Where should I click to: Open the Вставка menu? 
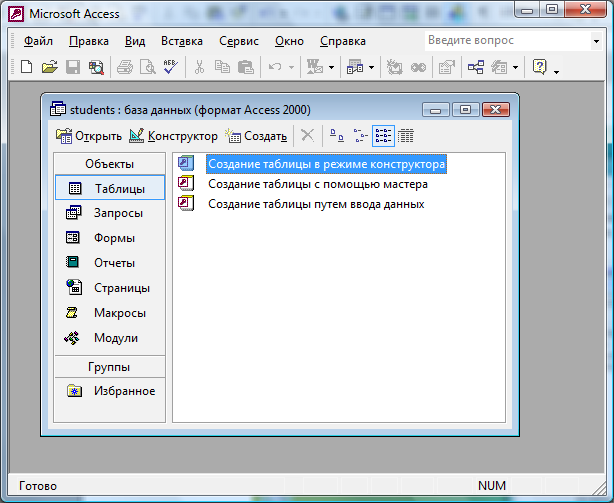coord(182,41)
